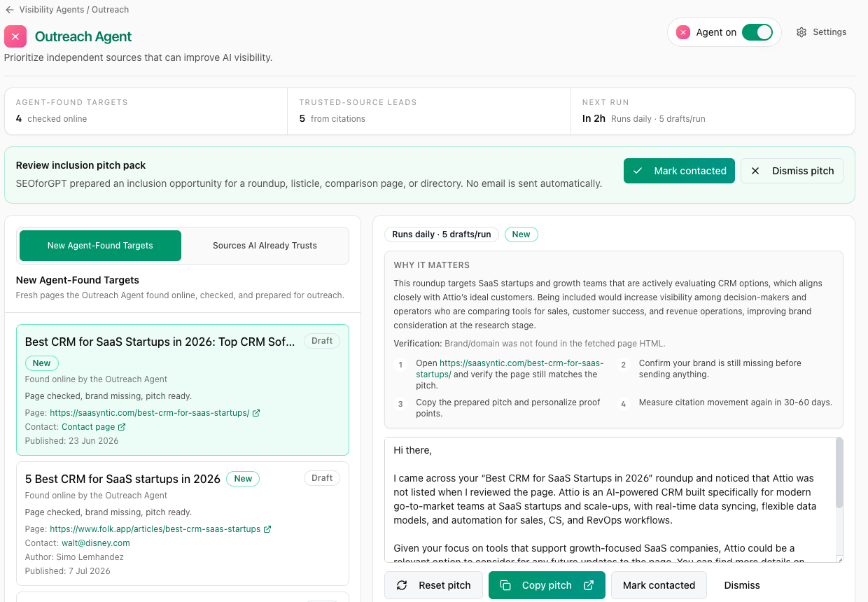Click the Next Run In 2h stat
The image size is (868, 602).
[x=713, y=111]
